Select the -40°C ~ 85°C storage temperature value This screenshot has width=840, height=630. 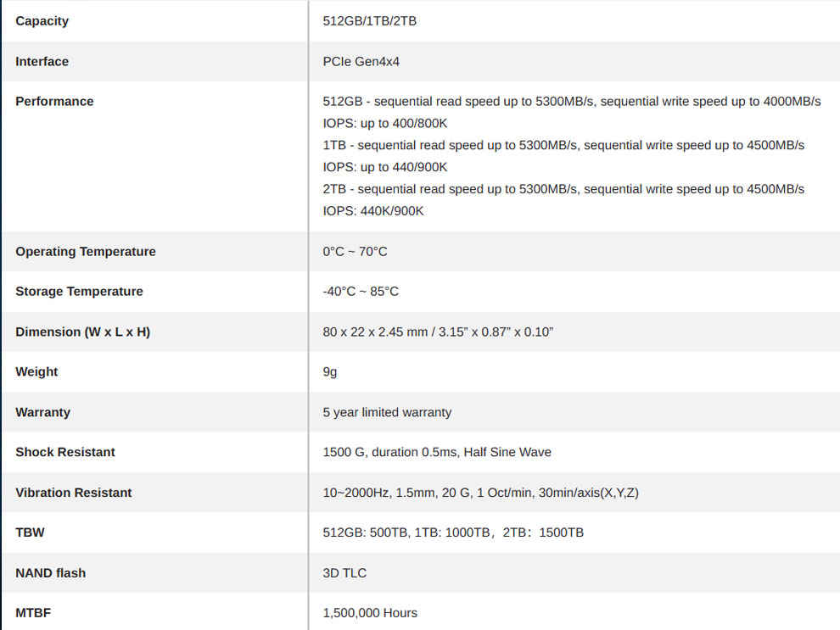point(361,291)
